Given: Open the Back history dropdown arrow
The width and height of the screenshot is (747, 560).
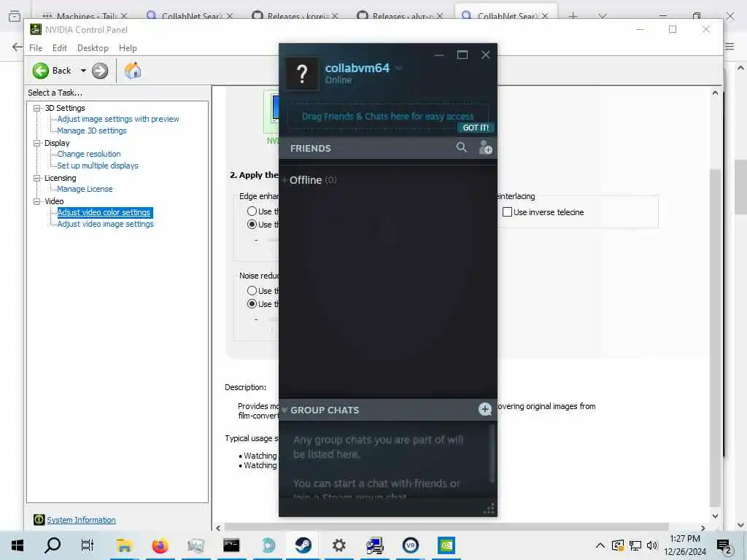Looking at the screenshot, I should 83,71.
